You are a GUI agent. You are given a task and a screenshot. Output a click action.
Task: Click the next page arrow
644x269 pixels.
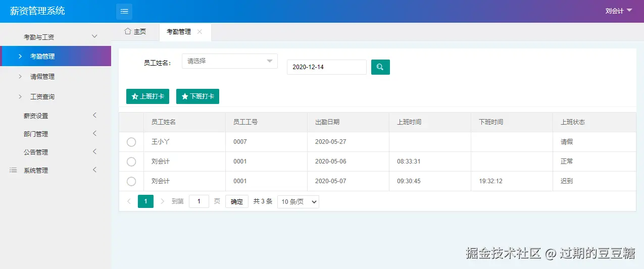click(162, 201)
